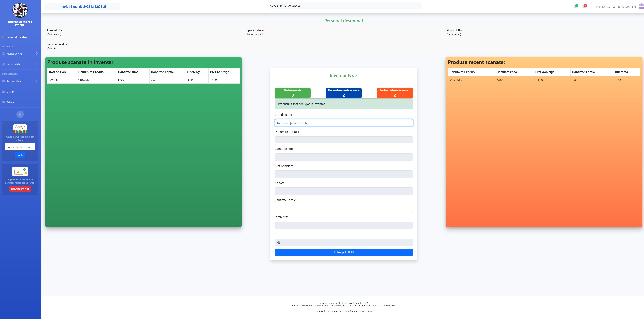The image size is (644, 319).
Task: Click the user avatar in top right
Action: click(641, 7)
